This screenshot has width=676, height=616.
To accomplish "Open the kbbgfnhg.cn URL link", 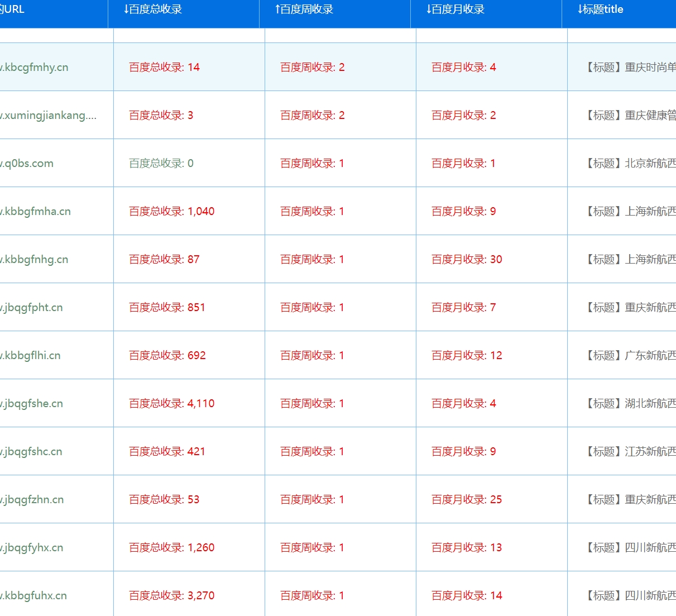I will coord(34,259).
